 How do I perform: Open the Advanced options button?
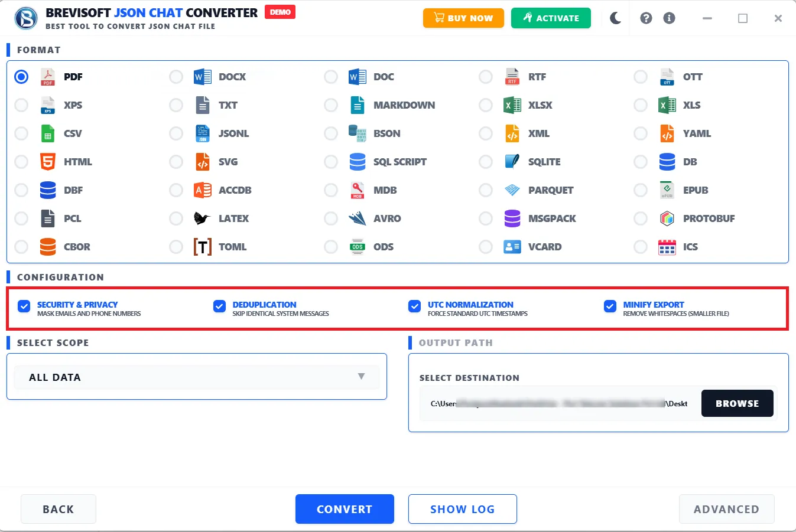(726, 509)
